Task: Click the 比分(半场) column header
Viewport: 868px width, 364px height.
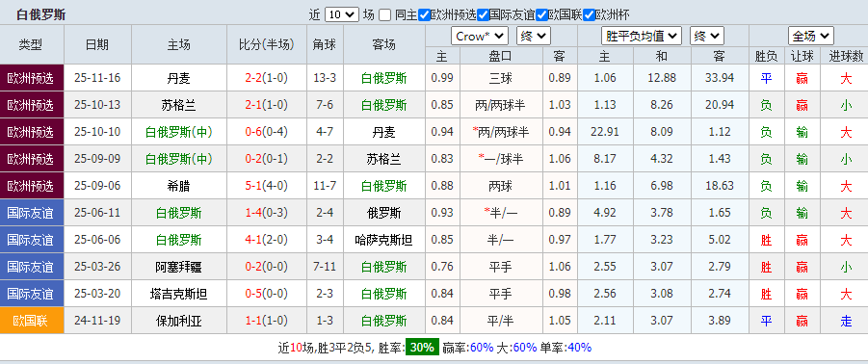Action: pos(266,45)
